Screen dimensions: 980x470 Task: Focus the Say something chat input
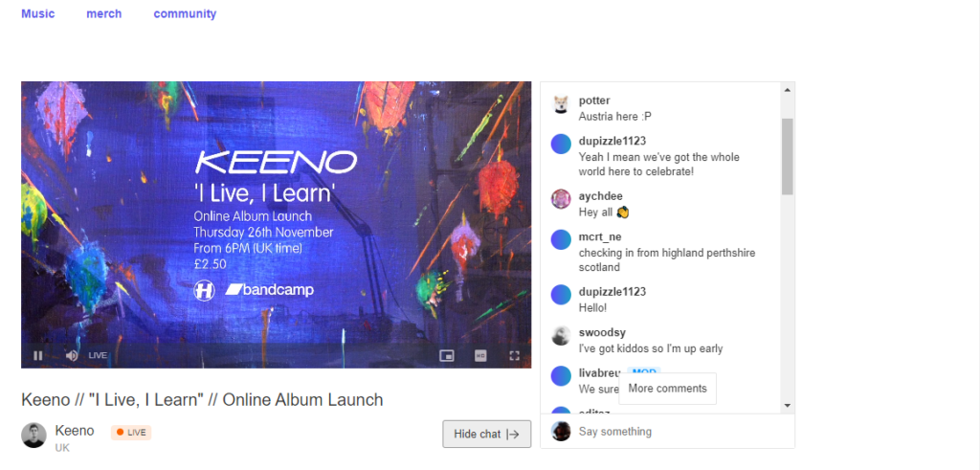(x=681, y=432)
